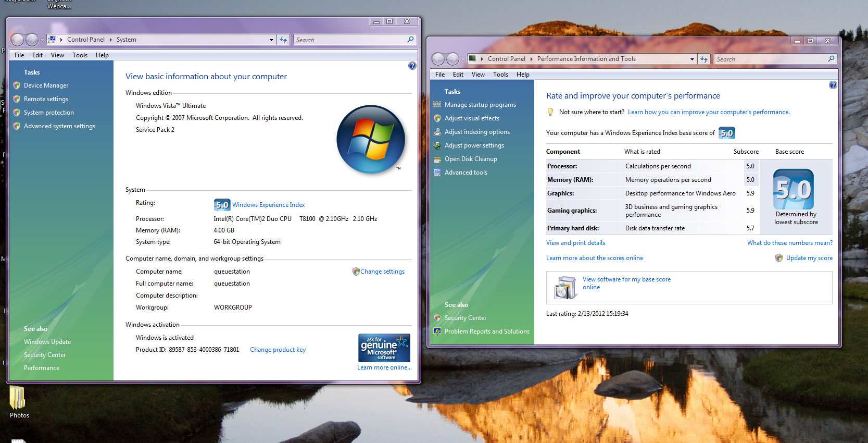This screenshot has width=868, height=443.
Task: Open Performance link in System sidebar
Action: click(42, 368)
